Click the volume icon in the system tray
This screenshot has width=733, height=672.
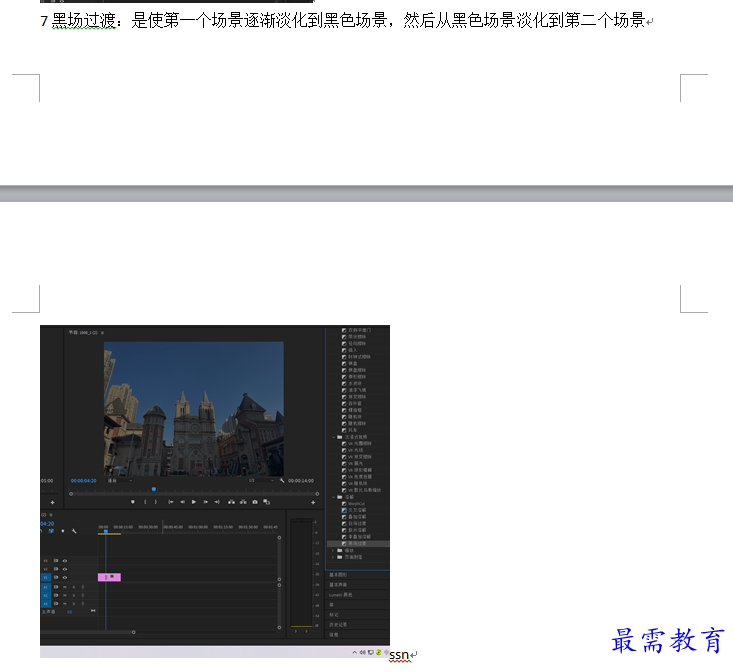[x=362, y=652]
